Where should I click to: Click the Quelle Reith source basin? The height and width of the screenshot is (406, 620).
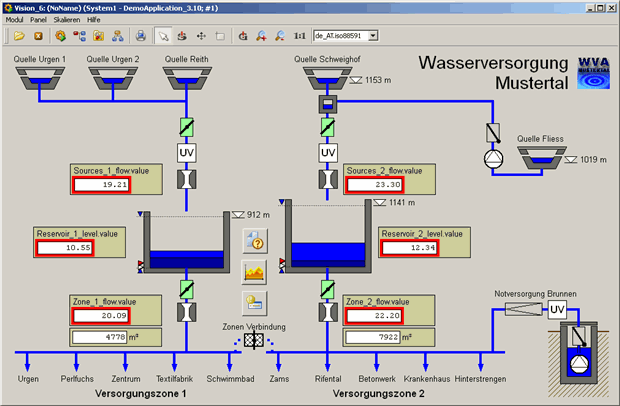coord(187,78)
